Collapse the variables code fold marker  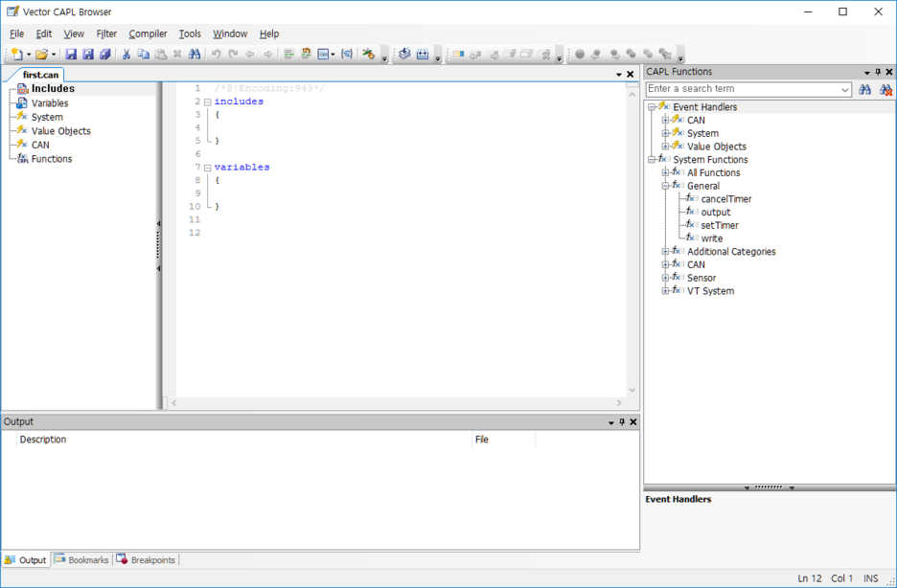coord(208,168)
